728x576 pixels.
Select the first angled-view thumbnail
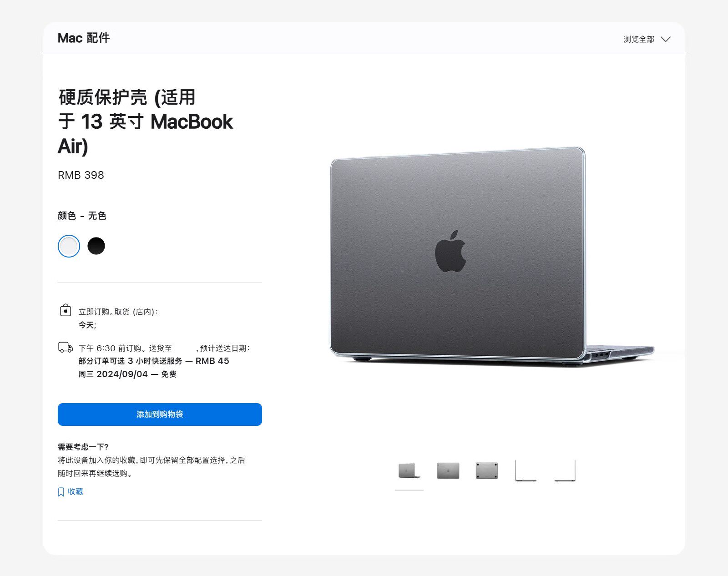pos(409,470)
